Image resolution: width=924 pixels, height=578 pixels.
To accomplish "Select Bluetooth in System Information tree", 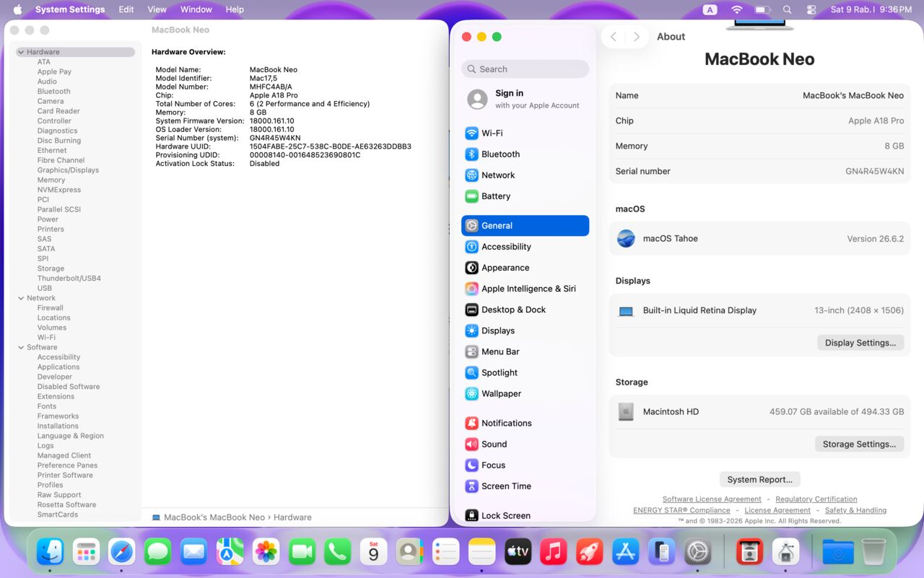I will (x=54, y=92).
